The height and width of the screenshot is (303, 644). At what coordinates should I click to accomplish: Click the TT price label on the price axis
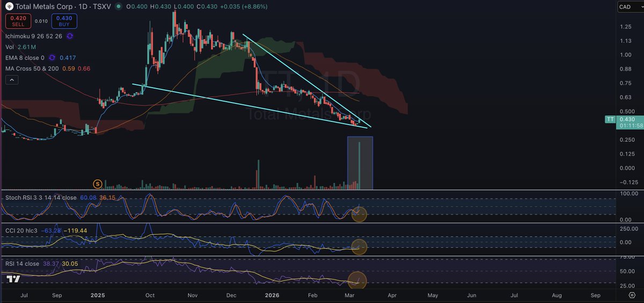609,119
